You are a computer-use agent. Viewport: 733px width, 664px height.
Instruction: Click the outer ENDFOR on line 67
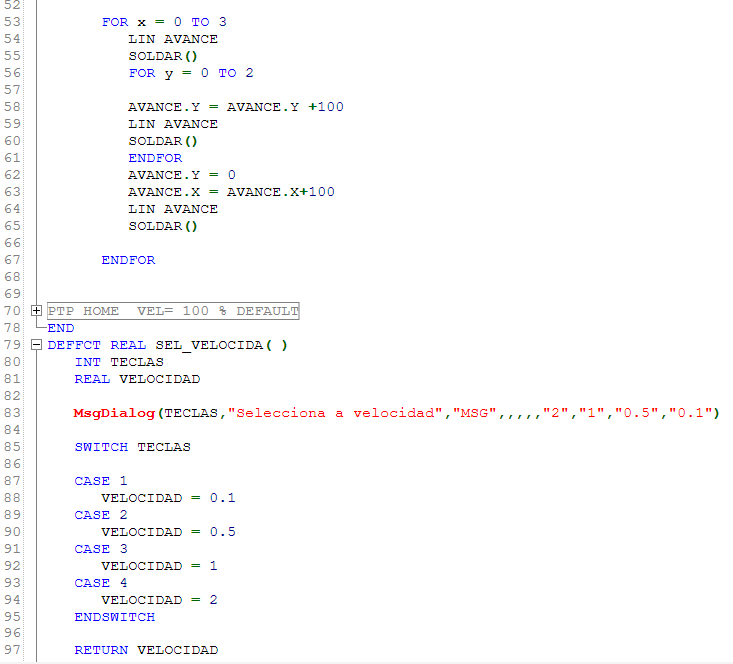coord(128,260)
